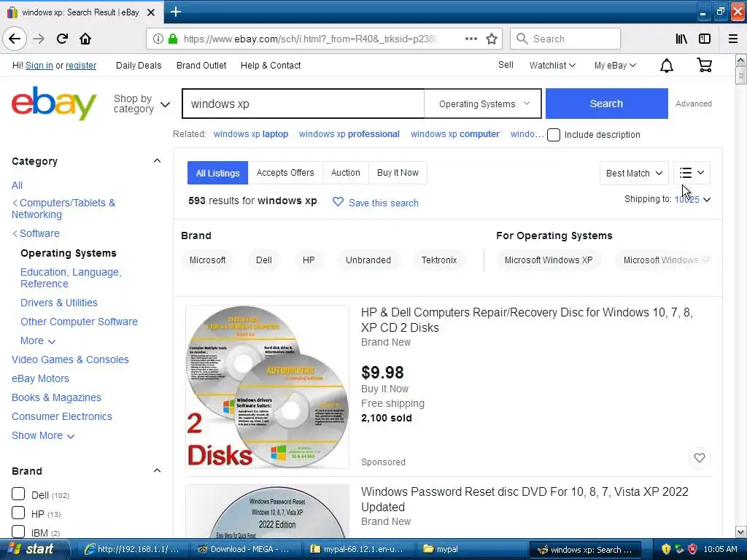This screenshot has width=747, height=560.
Task: Save this search heart icon
Action: 338,203
